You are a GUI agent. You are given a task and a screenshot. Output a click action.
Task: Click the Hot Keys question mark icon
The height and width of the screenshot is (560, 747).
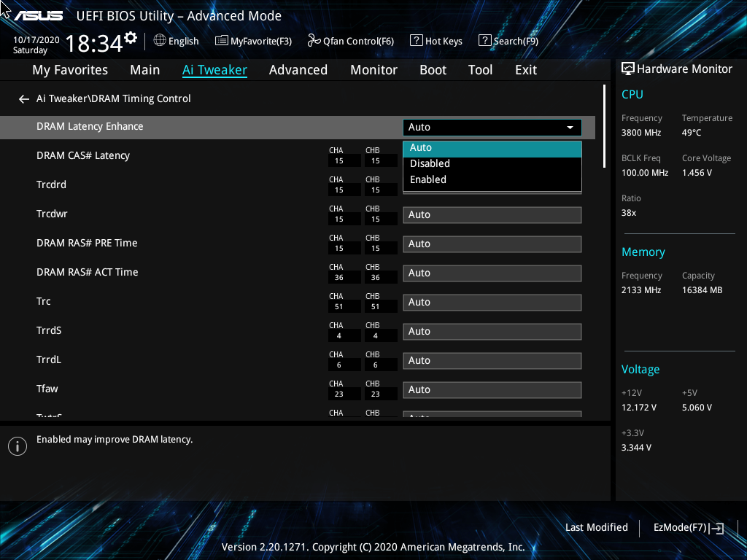click(417, 41)
